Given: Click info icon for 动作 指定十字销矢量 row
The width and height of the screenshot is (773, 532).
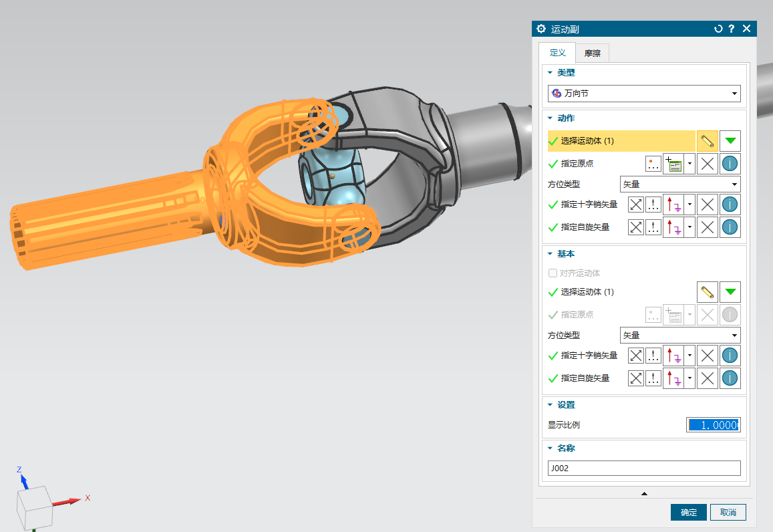Looking at the screenshot, I should [x=730, y=205].
